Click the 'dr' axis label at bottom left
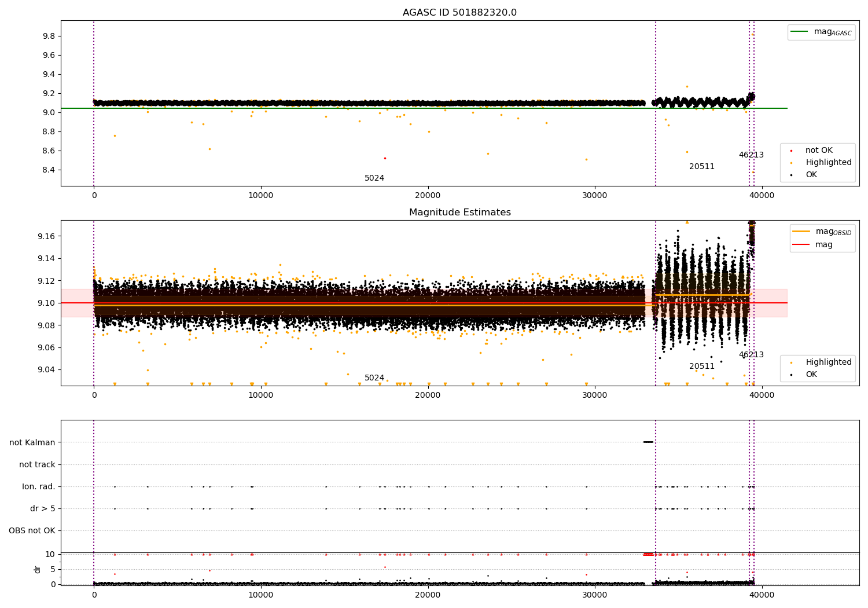Viewport: 868px width, 608px height. tap(38, 569)
